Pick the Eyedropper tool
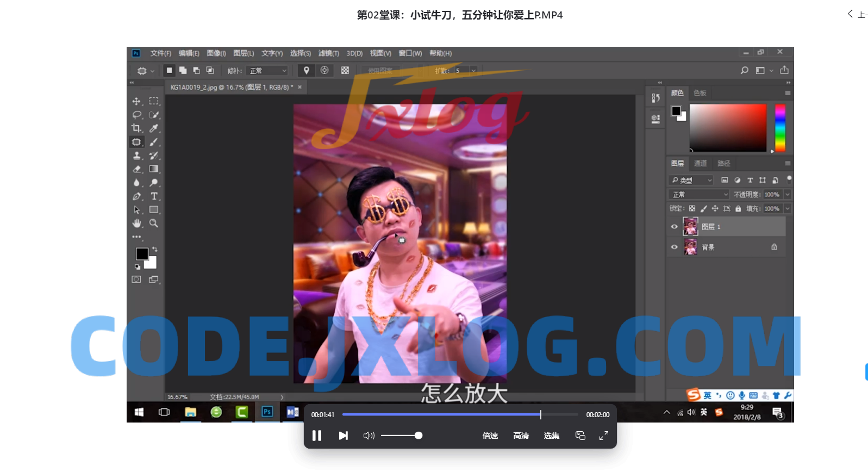The width and height of the screenshot is (868, 472). click(x=154, y=128)
